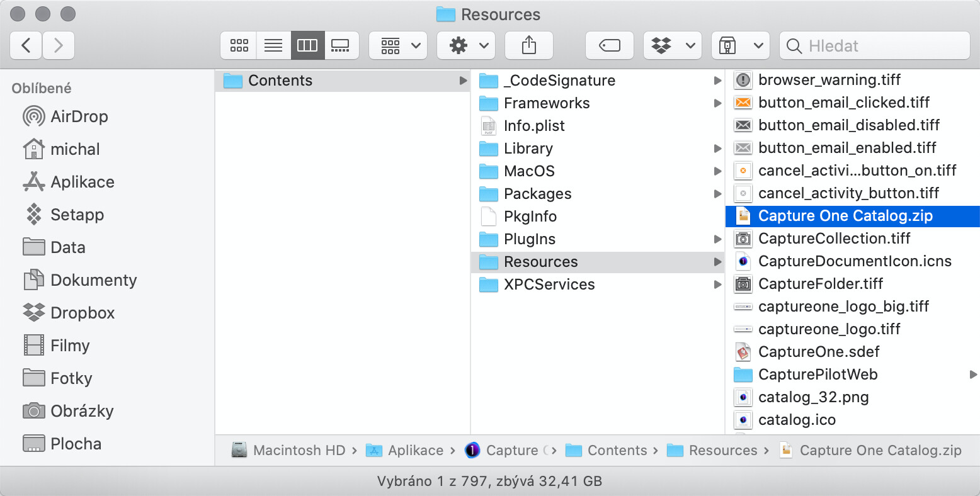Focus the Hledat search field
980x496 pixels.
tap(875, 45)
